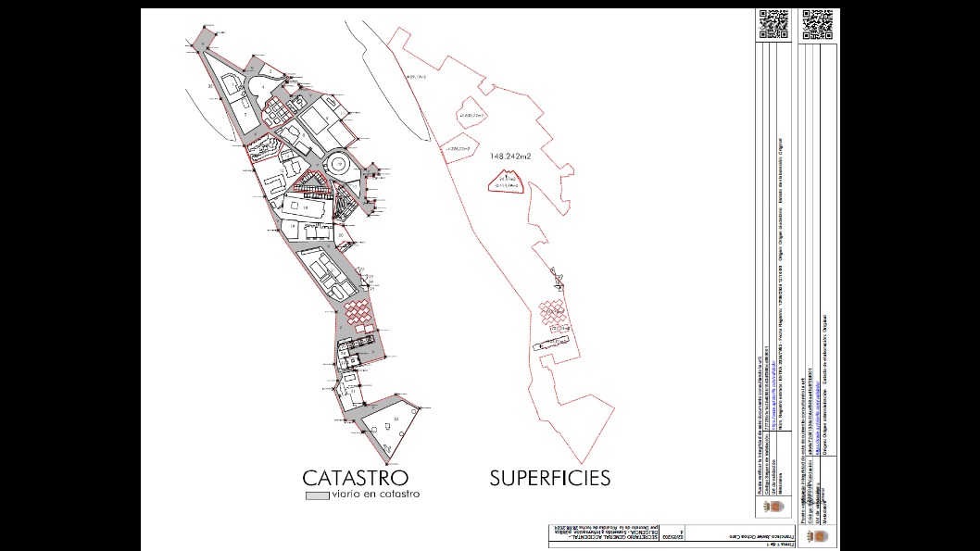Viewport: 980px width, 551px height.
Task: Click the SUPERFICIES title
Action: pyautogui.click(x=549, y=478)
